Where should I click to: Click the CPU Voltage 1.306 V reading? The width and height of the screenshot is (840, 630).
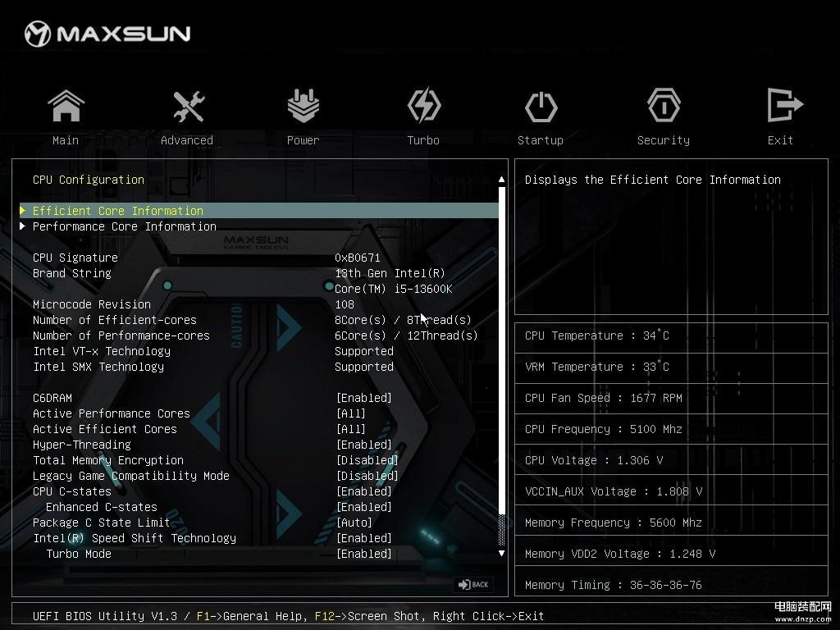pyautogui.click(x=594, y=460)
